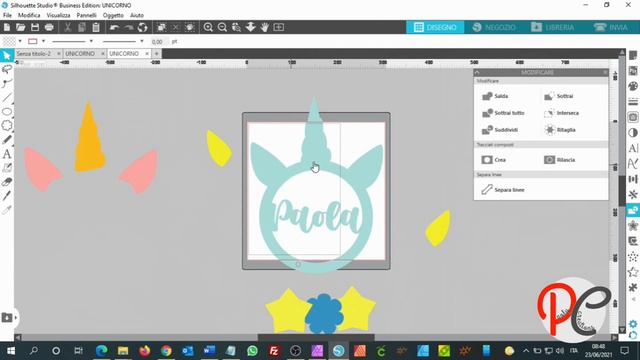Click Rilascia compound path button
The image size is (640, 360).
tap(559, 160)
